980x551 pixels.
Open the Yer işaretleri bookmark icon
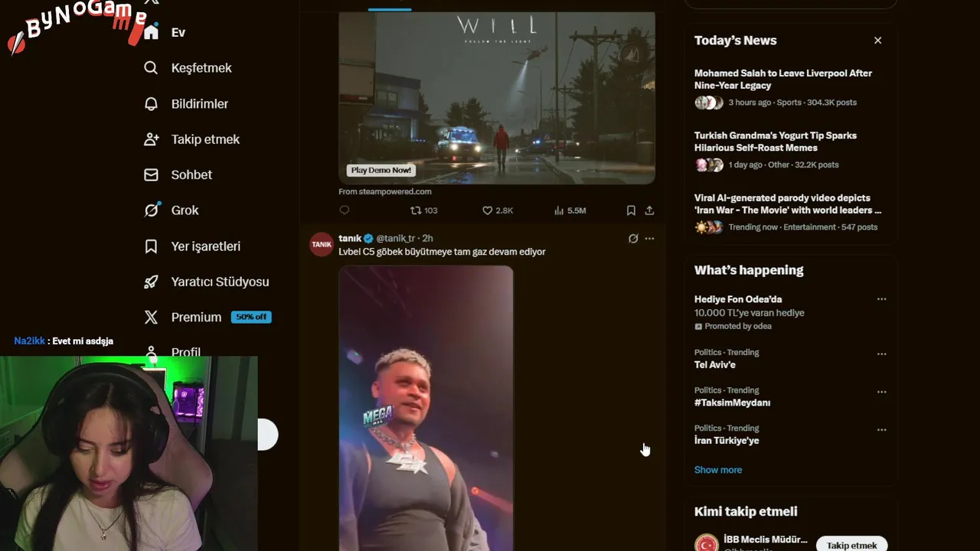(x=151, y=246)
